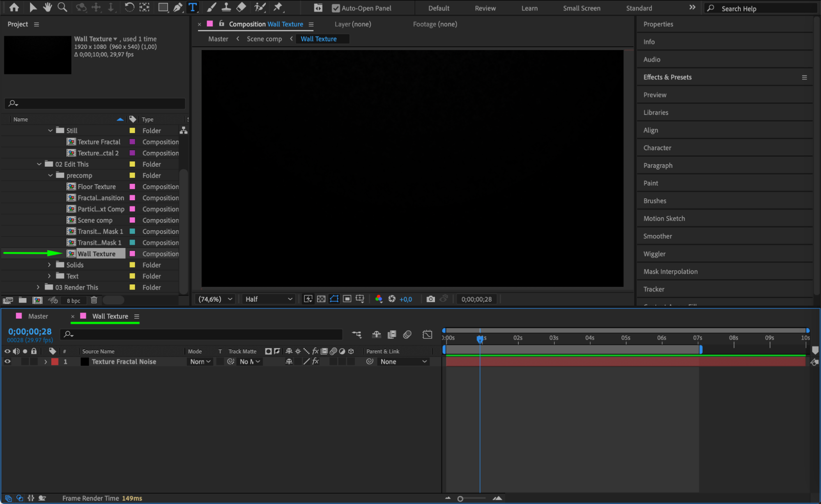The image size is (821, 504).
Task: Click the new composition icon in Project panel
Action: (x=37, y=300)
